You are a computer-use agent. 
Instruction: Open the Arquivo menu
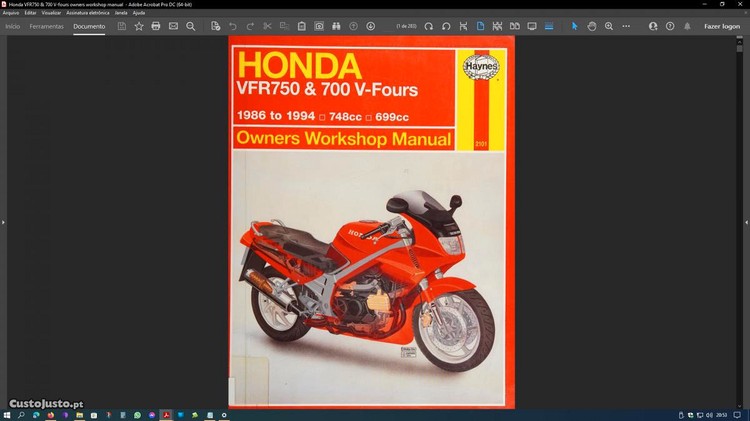click(10, 12)
